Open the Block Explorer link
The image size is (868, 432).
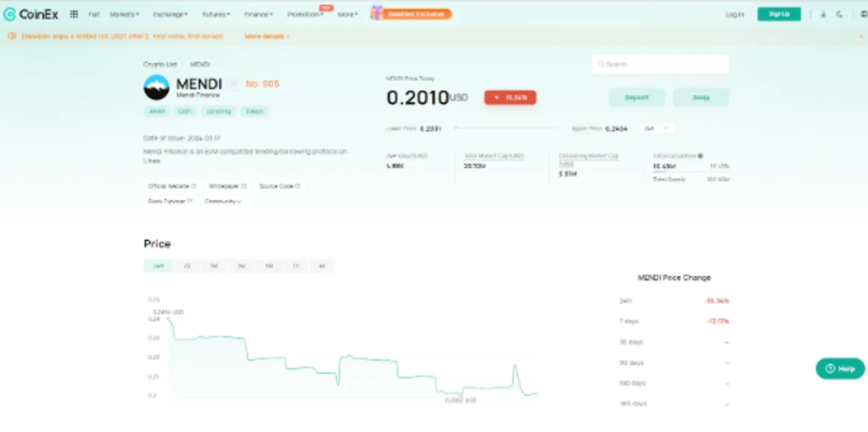[x=170, y=201]
